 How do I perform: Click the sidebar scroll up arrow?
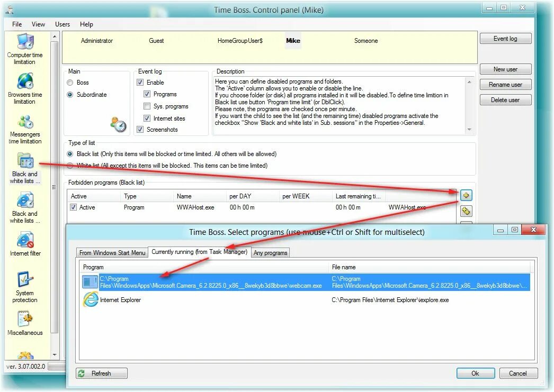(x=55, y=37)
